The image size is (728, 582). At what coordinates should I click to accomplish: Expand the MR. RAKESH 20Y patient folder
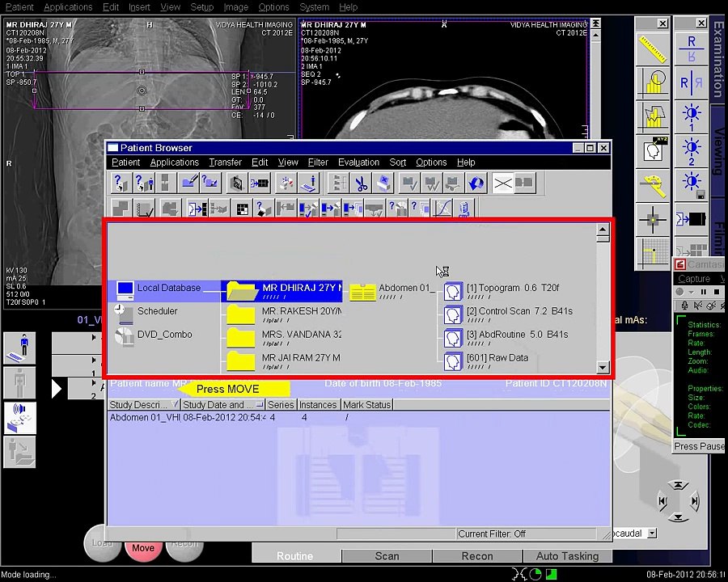coord(240,314)
